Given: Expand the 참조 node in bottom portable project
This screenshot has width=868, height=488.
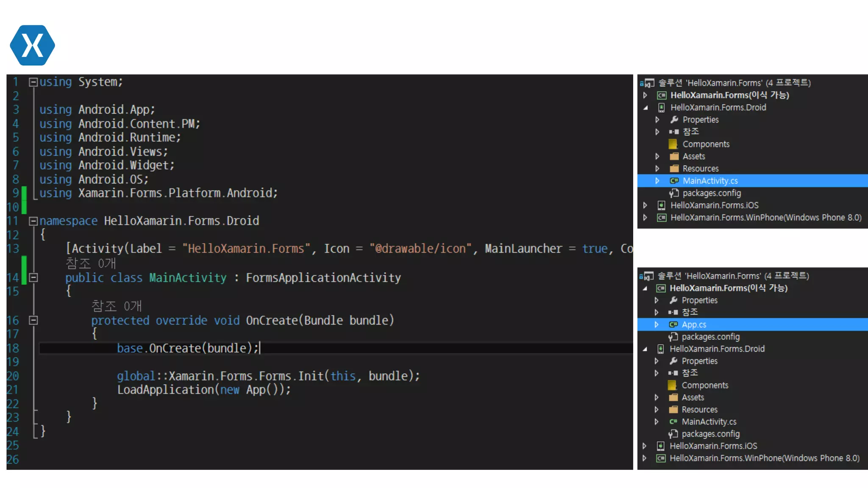Looking at the screenshot, I should click(657, 313).
